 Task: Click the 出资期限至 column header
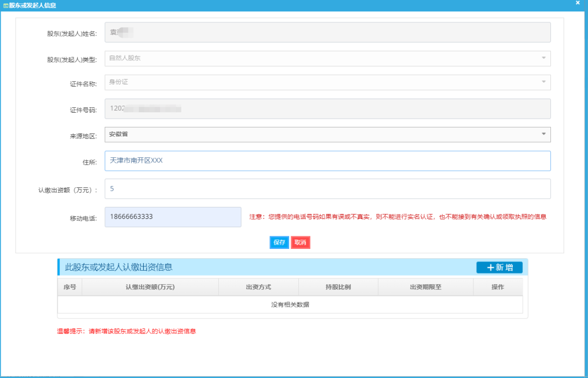[426, 287]
